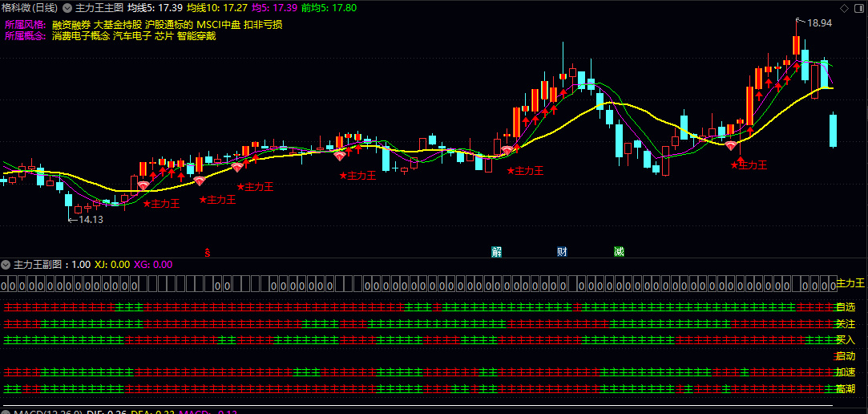
Task: Click the 启动 row label
Action: (846, 355)
